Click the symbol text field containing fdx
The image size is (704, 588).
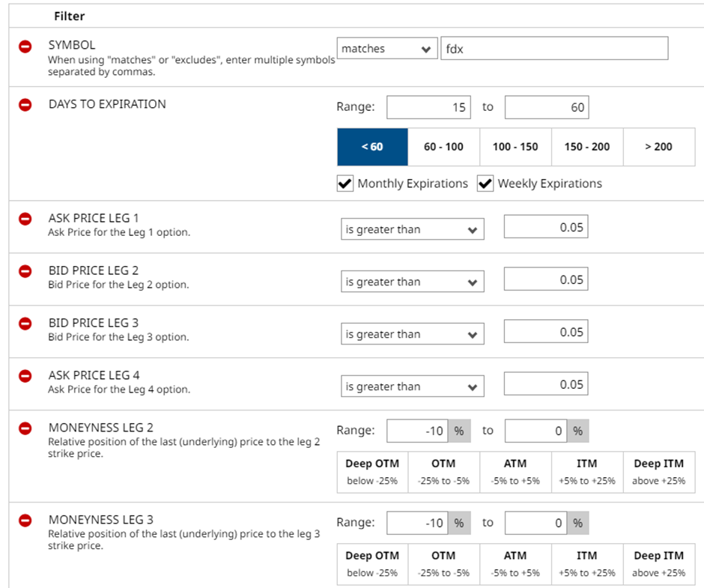pos(554,49)
